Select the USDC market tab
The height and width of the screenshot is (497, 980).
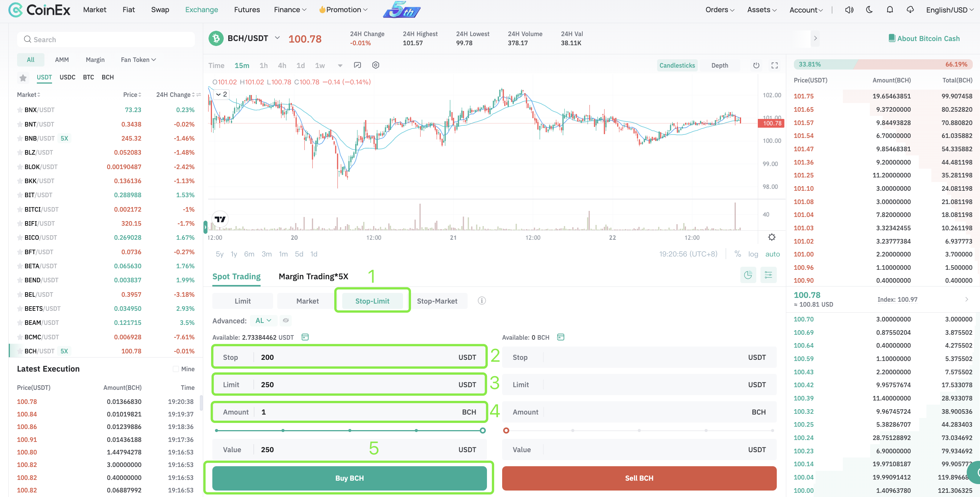click(67, 78)
